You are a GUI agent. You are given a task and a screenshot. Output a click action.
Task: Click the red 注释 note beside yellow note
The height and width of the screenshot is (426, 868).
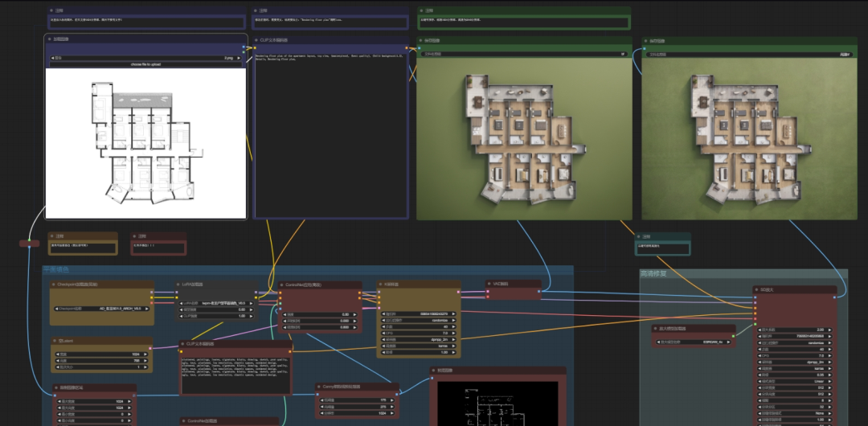158,244
